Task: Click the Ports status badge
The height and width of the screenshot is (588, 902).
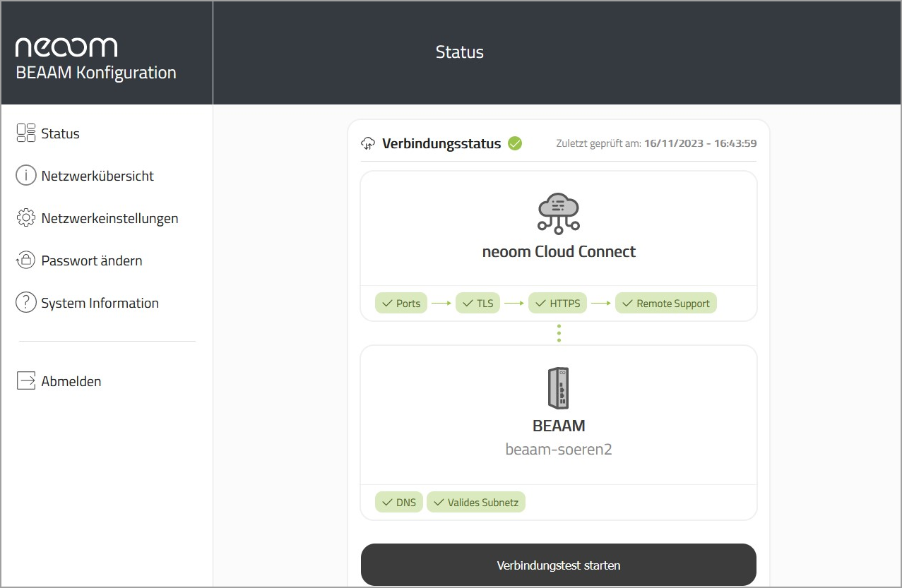Action: 401,304
